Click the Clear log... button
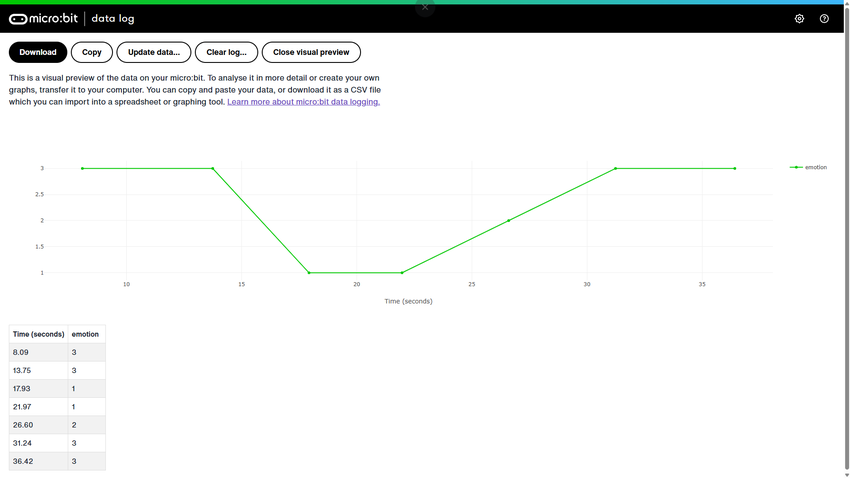The image size is (850, 478). tap(227, 52)
